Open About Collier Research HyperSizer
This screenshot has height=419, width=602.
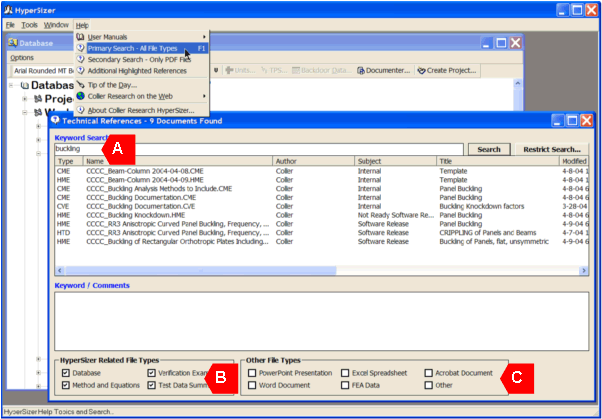tap(141, 110)
